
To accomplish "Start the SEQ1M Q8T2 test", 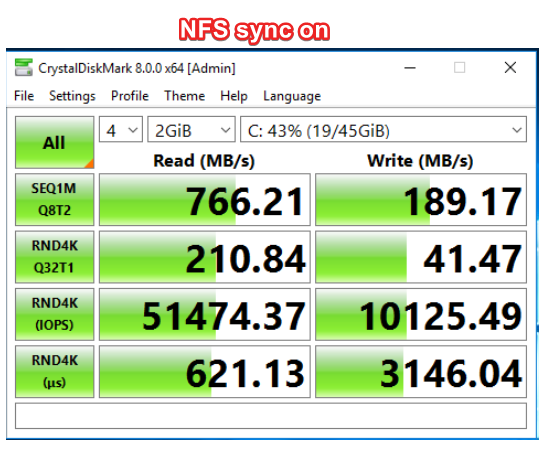I will coord(55,200).
